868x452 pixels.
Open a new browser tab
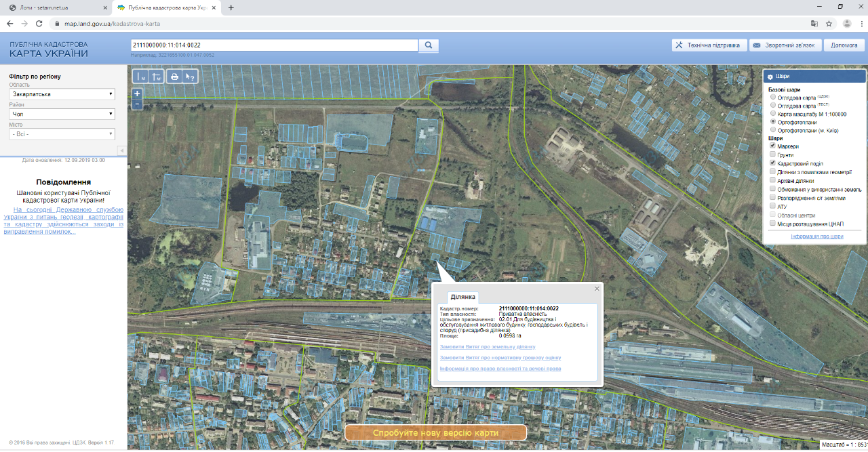(x=231, y=7)
